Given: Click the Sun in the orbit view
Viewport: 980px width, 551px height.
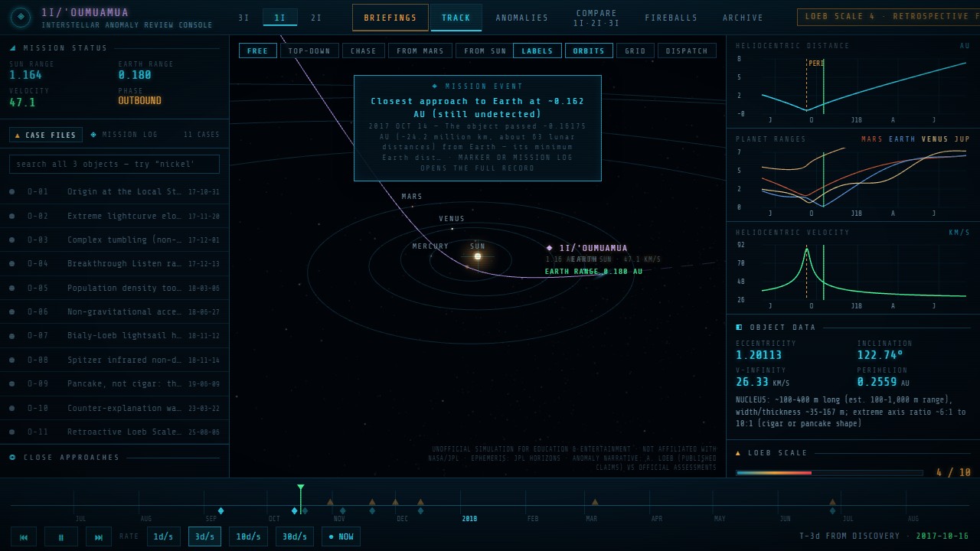Looking at the screenshot, I should click(477, 256).
